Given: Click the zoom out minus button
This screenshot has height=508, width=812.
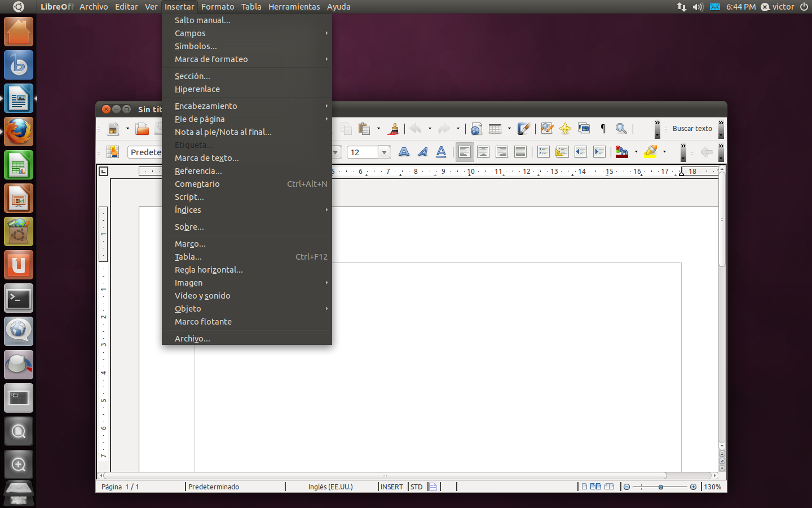Looking at the screenshot, I should 626,487.
